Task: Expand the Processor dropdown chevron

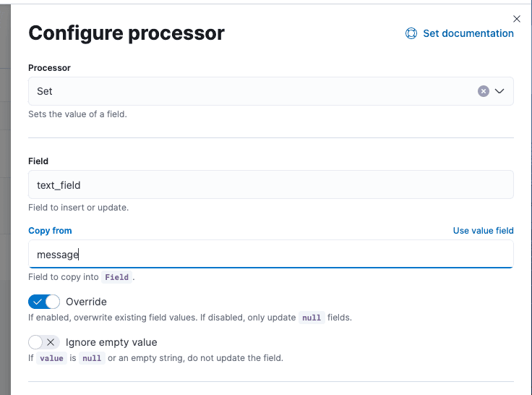Action: [499, 91]
